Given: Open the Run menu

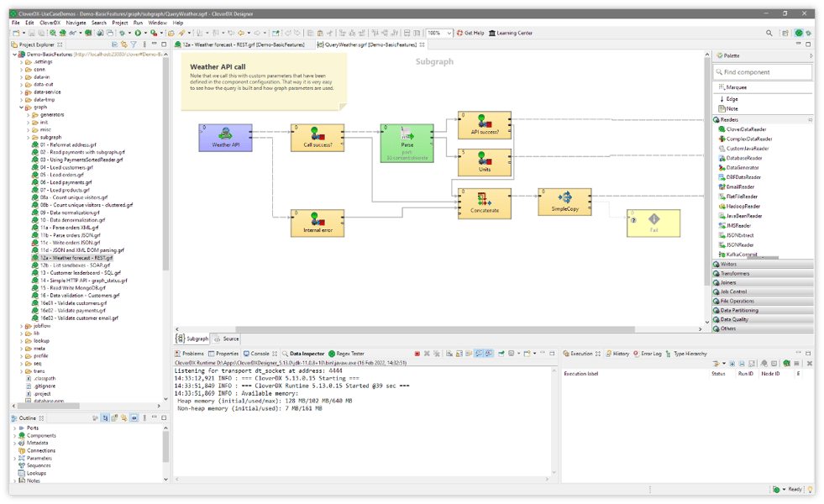Looking at the screenshot, I should coord(139,23).
